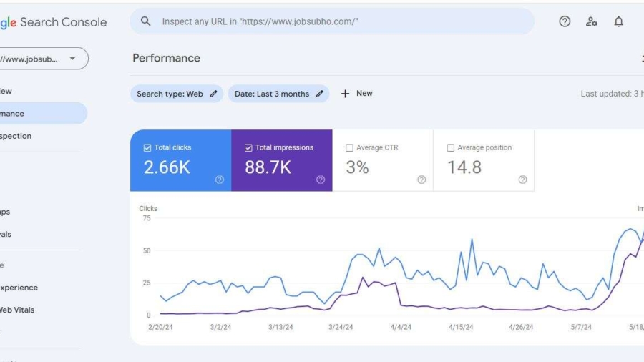Open help on Total clicks card

[x=220, y=180]
